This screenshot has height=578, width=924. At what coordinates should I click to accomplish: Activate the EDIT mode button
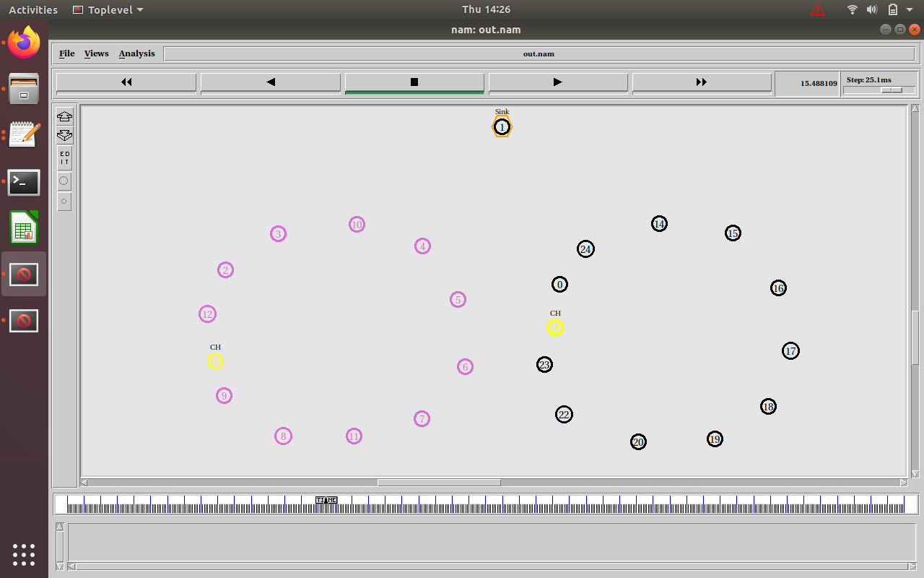(64, 158)
